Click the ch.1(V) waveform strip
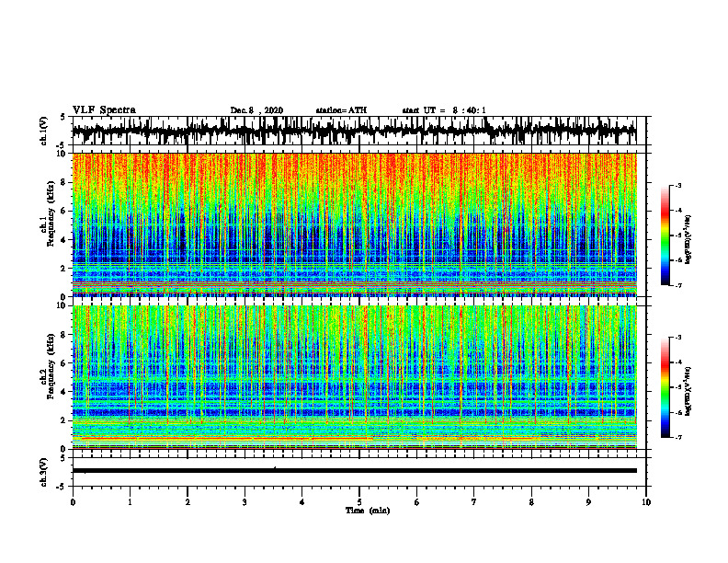Image resolution: width=728 pixels, height=563 pixels. point(354,131)
